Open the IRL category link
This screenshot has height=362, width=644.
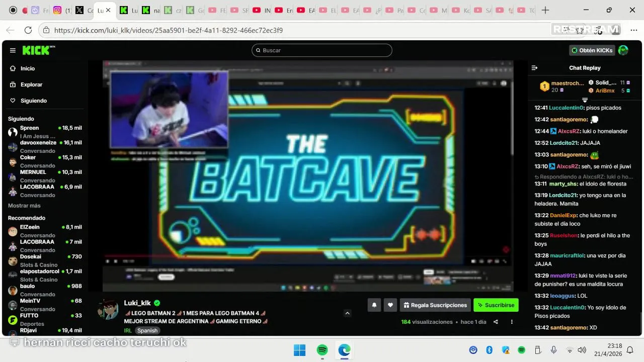tap(128, 330)
